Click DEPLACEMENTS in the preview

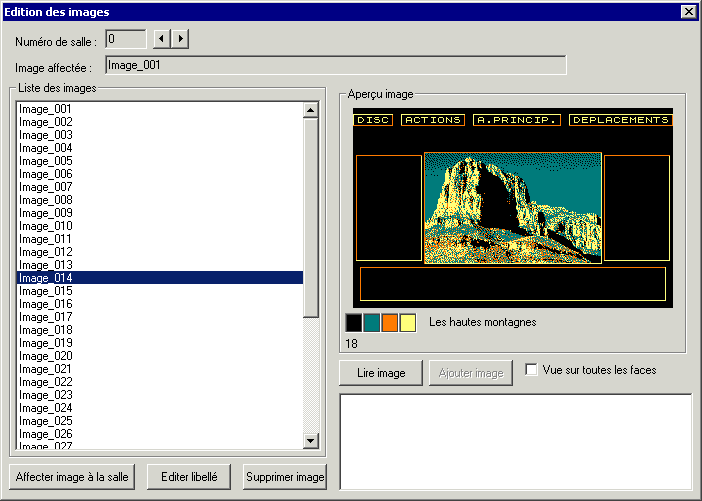click(x=621, y=120)
